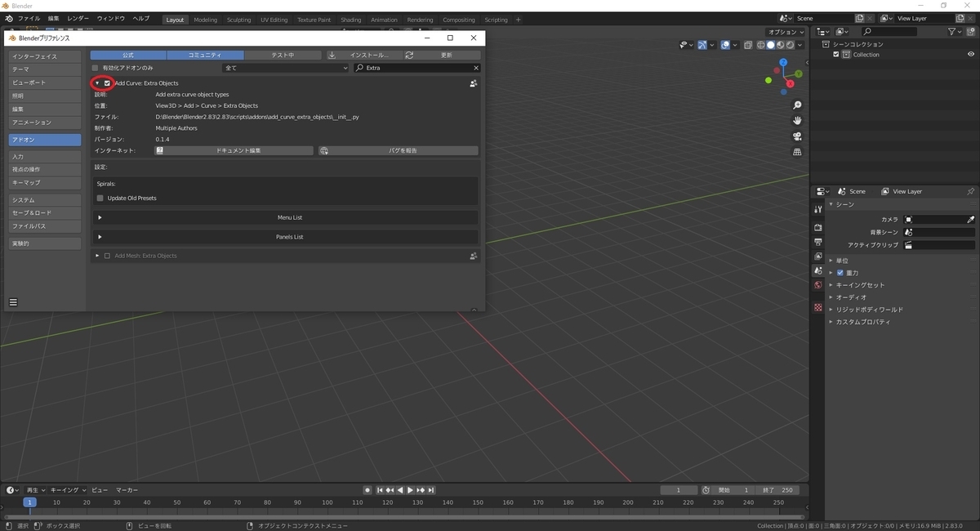This screenshot has height=531, width=980.
Task: Toggle auto keying record button
Action: (x=367, y=490)
